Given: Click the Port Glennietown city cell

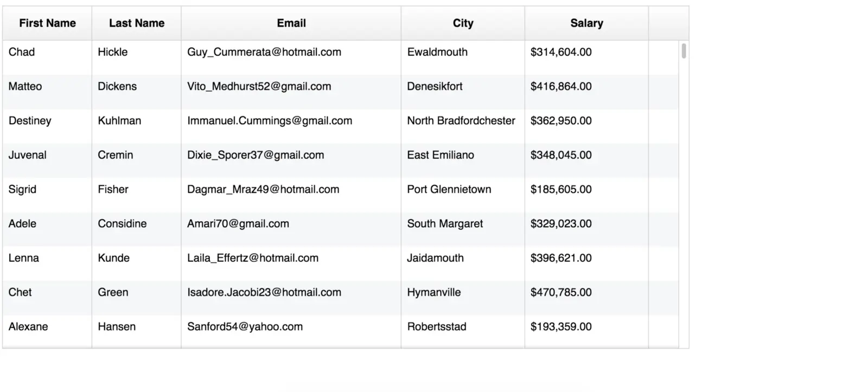Looking at the screenshot, I should click(x=449, y=189).
